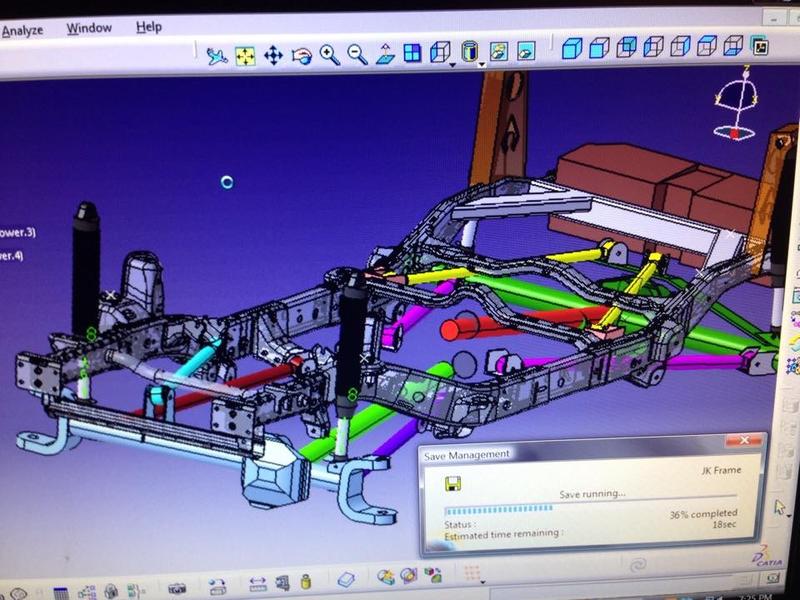Activate the Fly Mode airplane icon
Viewport: 800px width, 600px height.
pos(216,54)
